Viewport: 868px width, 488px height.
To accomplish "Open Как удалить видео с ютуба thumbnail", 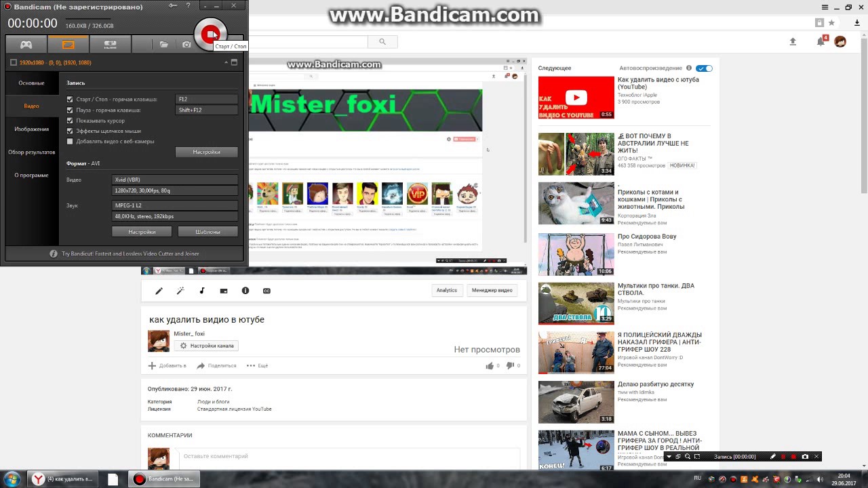I will coord(576,98).
